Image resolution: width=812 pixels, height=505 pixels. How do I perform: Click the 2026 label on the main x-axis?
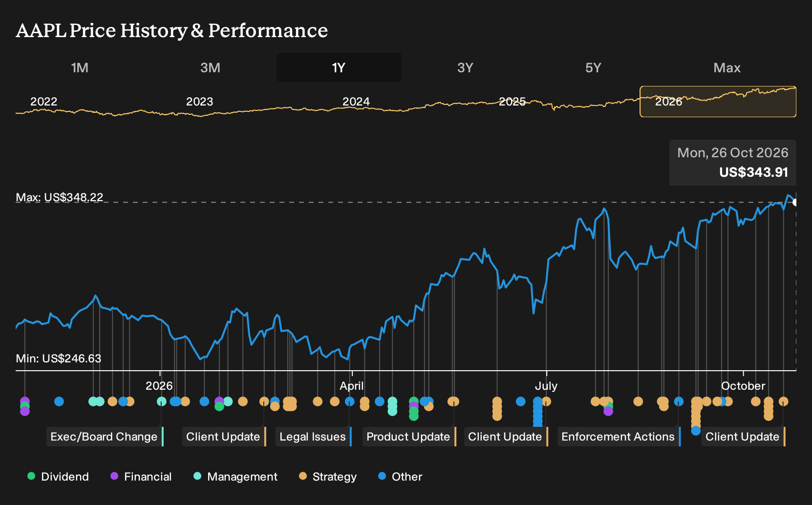[x=159, y=386]
